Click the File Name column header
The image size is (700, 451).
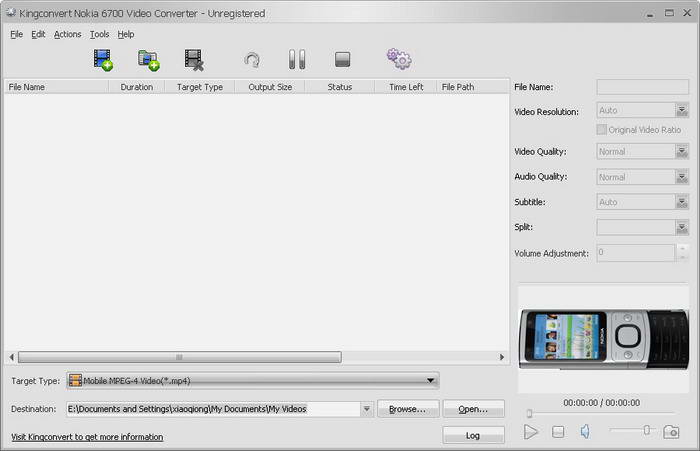click(x=57, y=87)
